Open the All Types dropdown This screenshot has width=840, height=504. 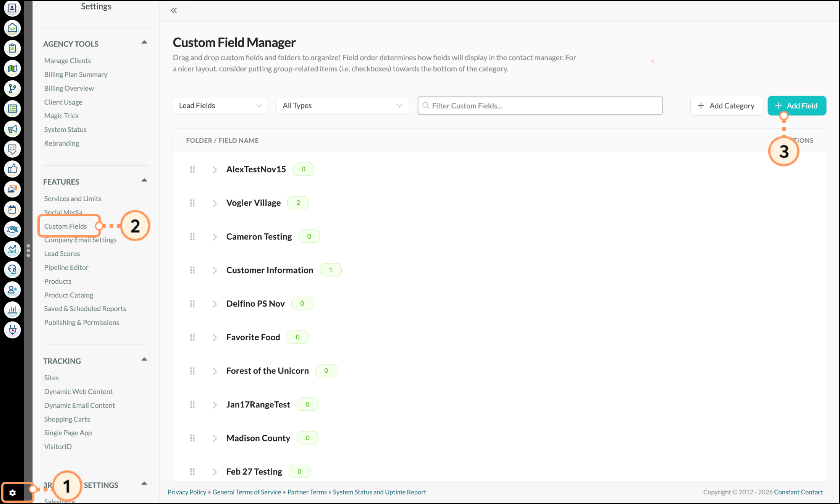pyautogui.click(x=342, y=106)
